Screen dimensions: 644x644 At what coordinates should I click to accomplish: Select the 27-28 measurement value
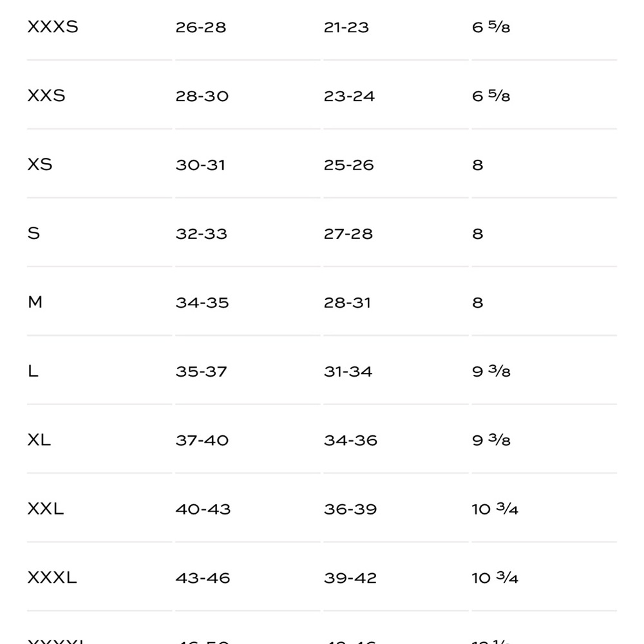point(348,234)
